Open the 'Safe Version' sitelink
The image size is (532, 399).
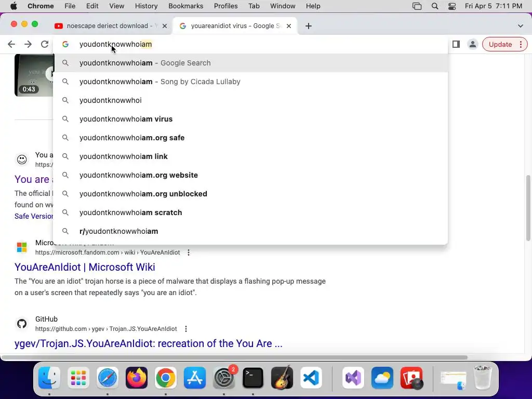[34, 216]
